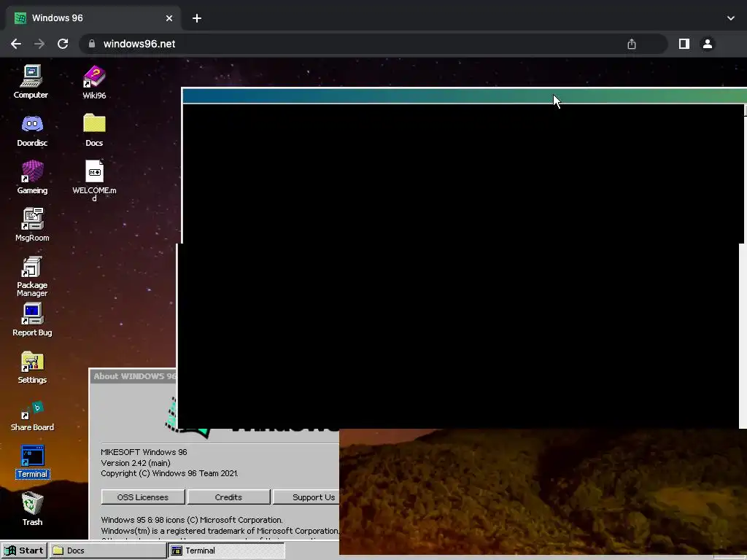747x560 pixels.
Task: Toggle the browser side panel icon
Action: 684,44
